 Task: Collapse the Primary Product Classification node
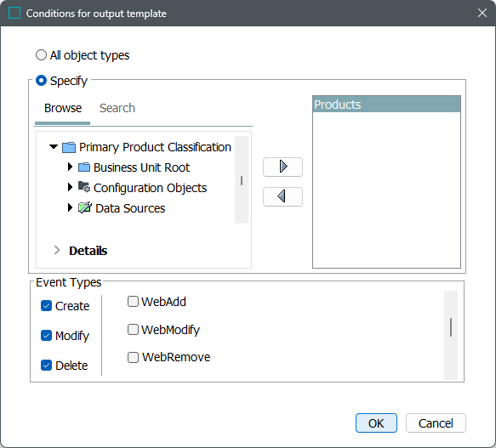(54, 147)
